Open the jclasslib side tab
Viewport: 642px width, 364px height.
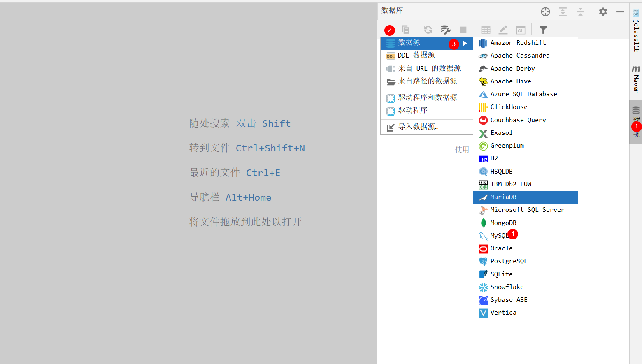point(636,31)
